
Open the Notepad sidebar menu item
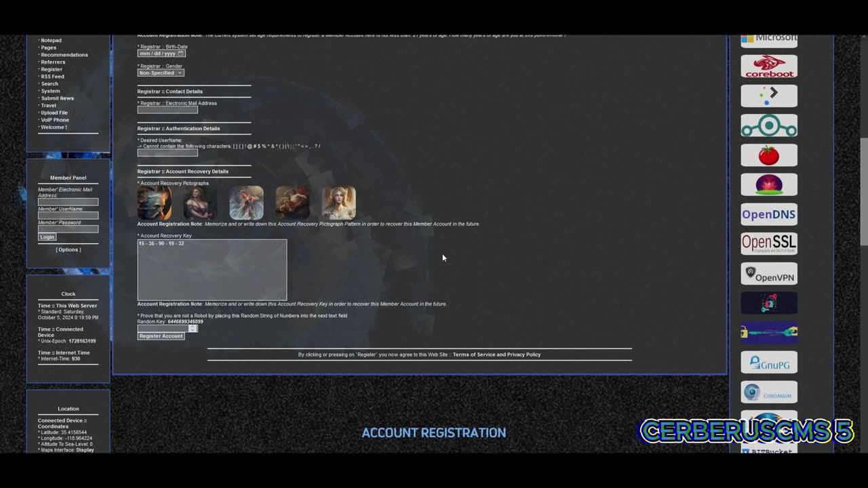[51, 41]
